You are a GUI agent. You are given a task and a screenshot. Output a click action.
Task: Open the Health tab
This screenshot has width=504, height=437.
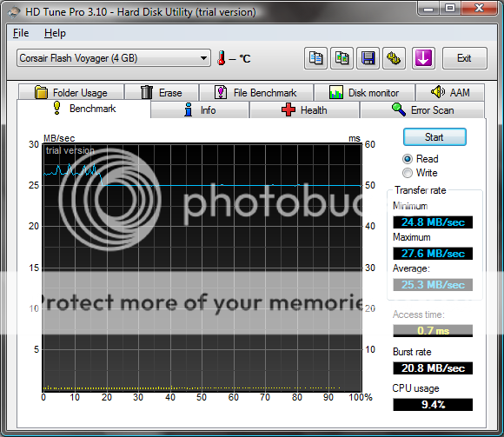[304, 110]
